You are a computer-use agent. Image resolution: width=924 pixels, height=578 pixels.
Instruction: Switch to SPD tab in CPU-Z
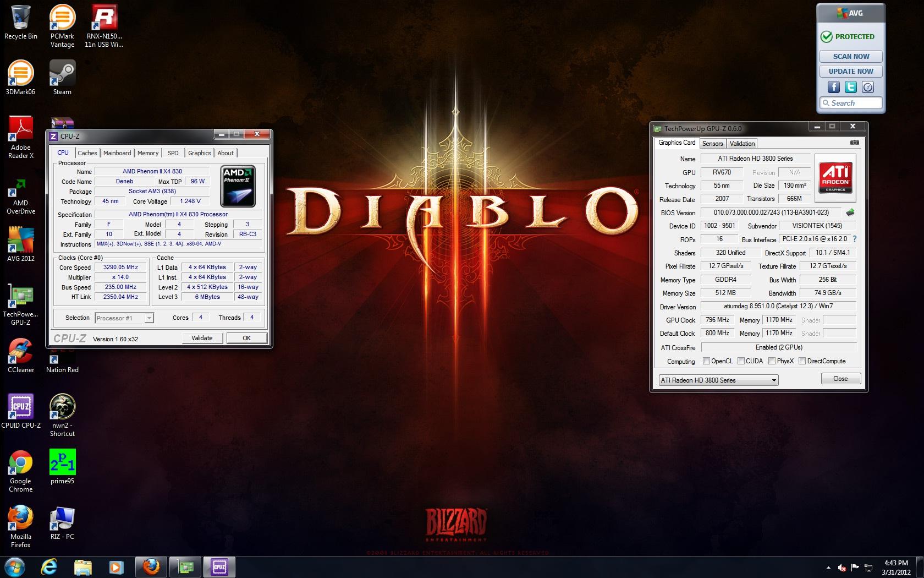pos(173,153)
